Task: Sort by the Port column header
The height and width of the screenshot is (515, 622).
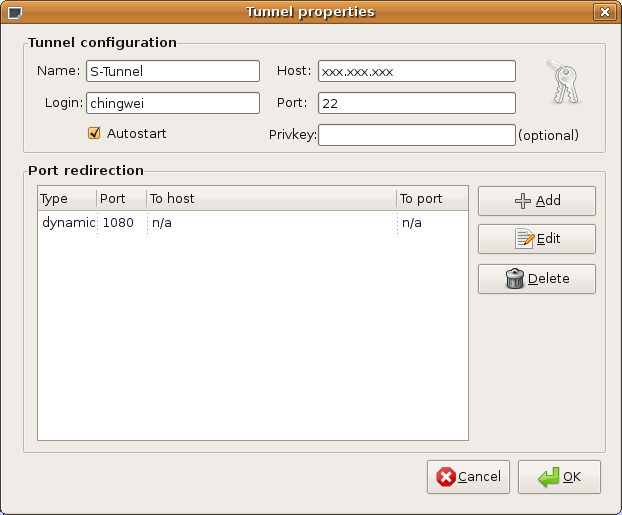Action: [121, 198]
